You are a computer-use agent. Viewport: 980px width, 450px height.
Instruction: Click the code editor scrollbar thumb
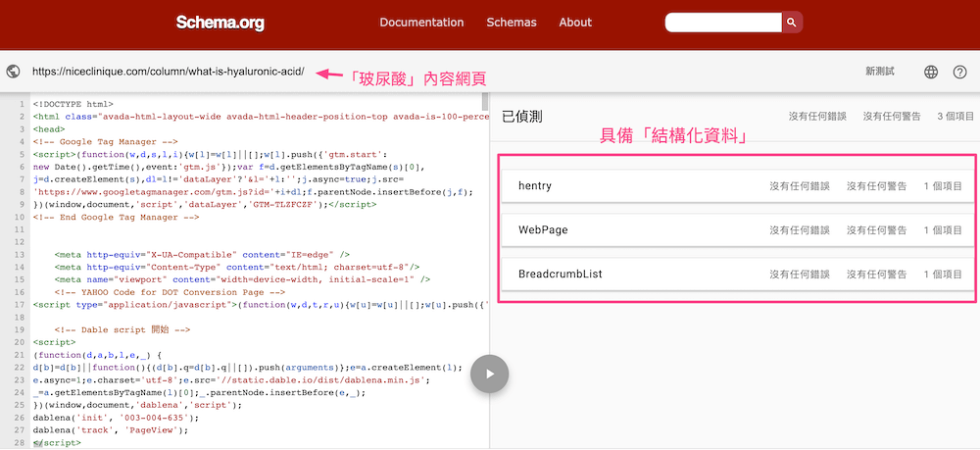[x=485, y=102]
